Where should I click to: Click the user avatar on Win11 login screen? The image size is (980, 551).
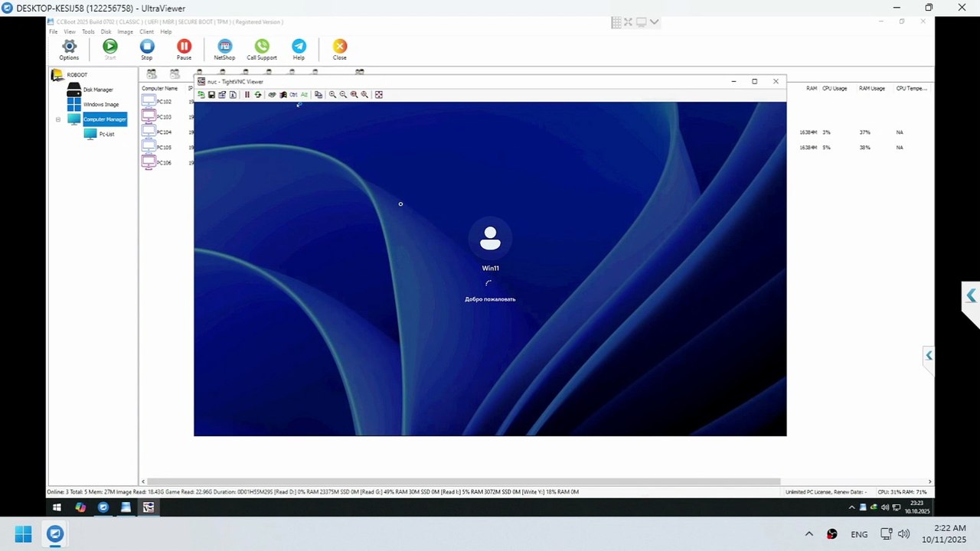490,238
